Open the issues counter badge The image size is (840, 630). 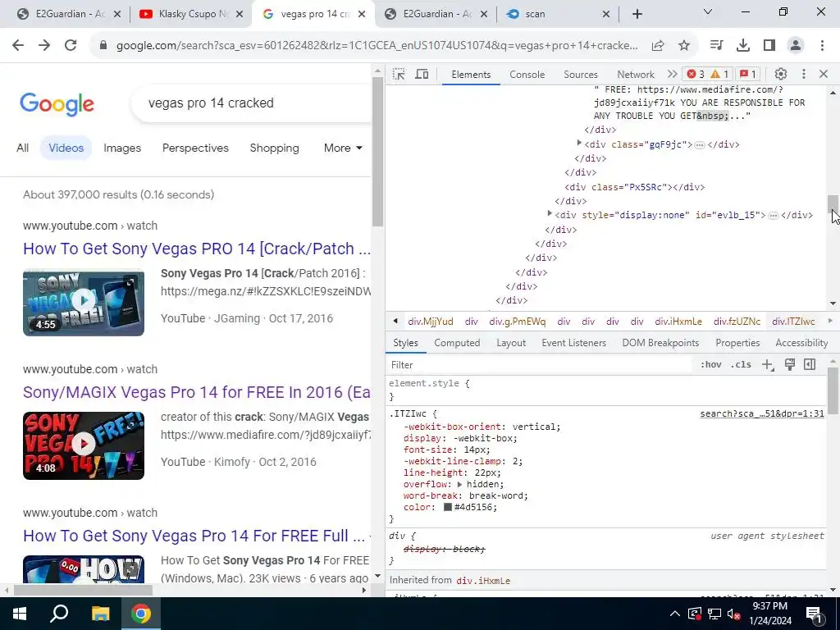click(748, 74)
